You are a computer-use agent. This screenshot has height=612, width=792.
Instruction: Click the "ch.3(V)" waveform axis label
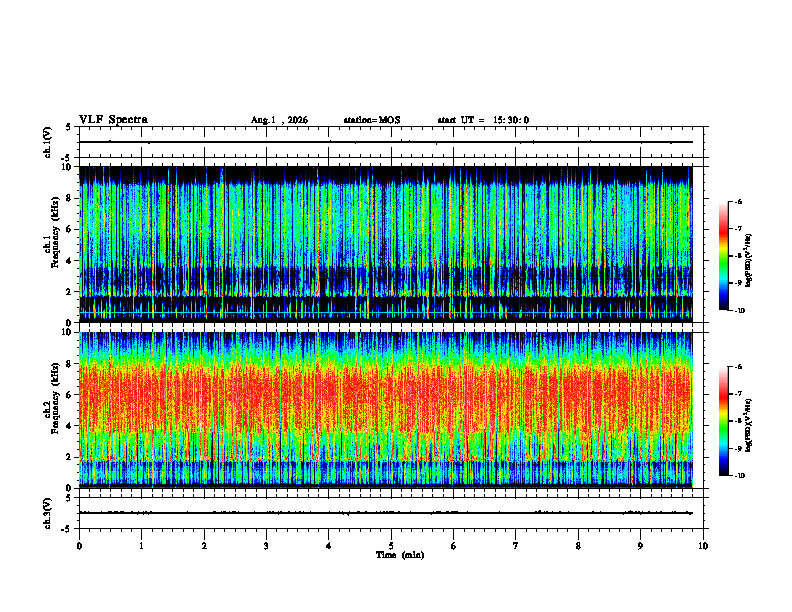47,513
